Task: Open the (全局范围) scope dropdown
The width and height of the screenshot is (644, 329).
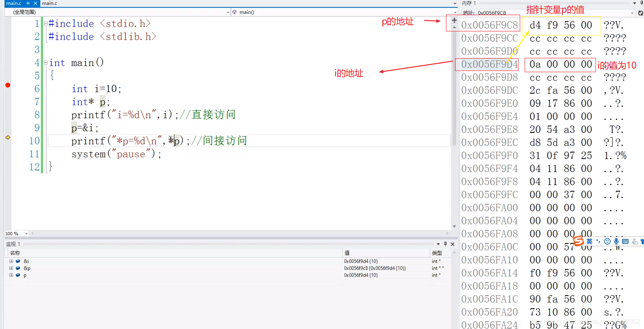Action: [228, 12]
